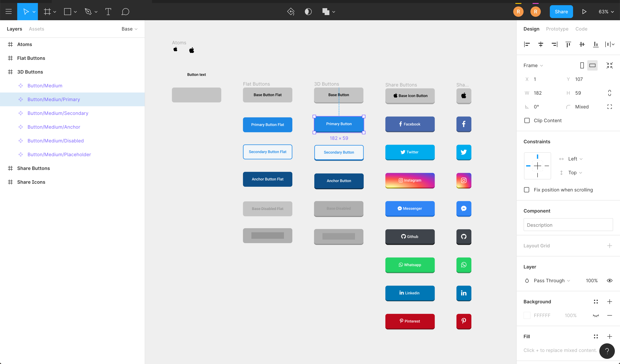Expand the Pass Through blend dropdown
This screenshot has height=364, width=620.
(552, 281)
